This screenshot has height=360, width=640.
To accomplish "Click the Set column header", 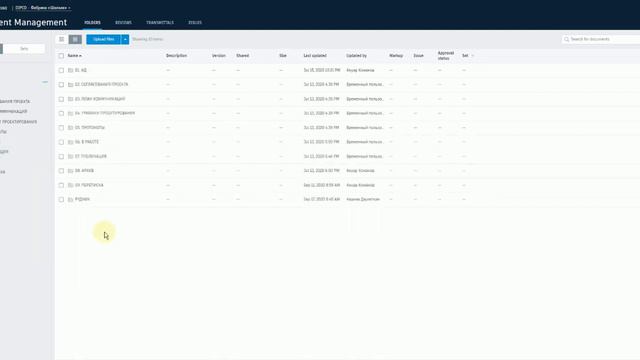I will [465, 56].
